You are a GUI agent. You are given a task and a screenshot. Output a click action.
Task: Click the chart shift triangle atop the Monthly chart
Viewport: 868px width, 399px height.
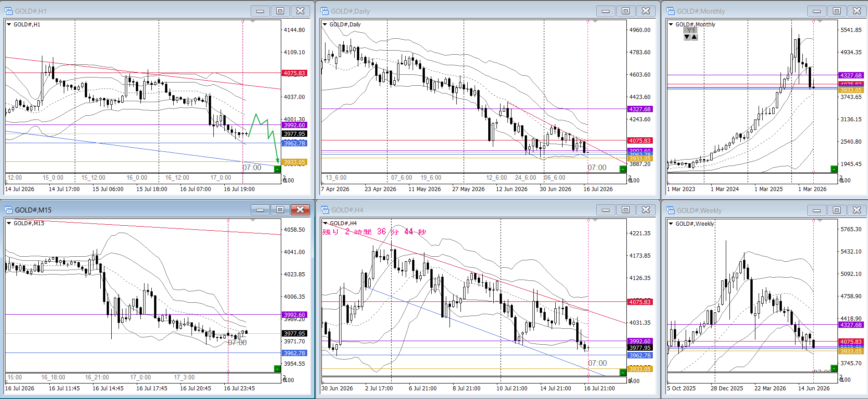820,22
